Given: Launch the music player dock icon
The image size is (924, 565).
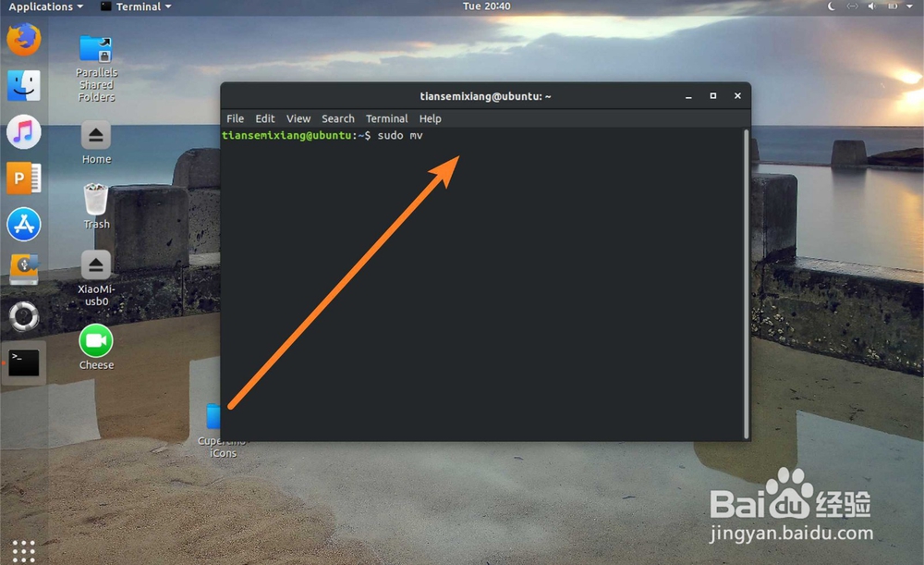Looking at the screenshot, I should (24, 131).
